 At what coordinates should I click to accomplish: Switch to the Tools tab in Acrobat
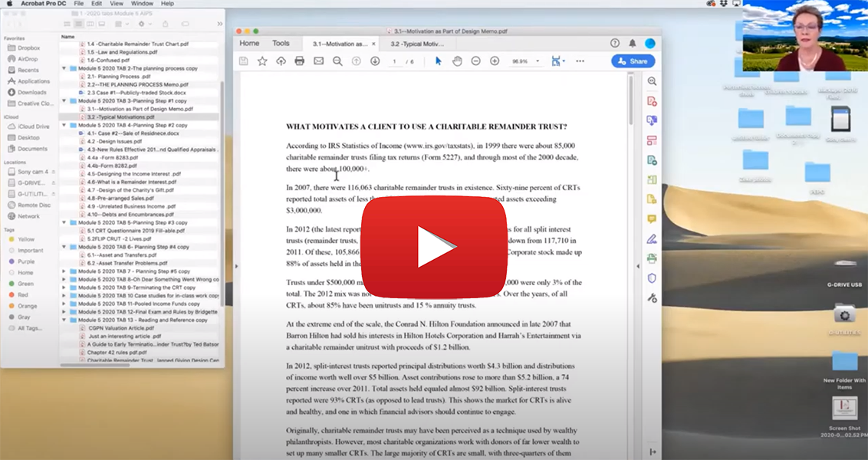click(281, 43)
